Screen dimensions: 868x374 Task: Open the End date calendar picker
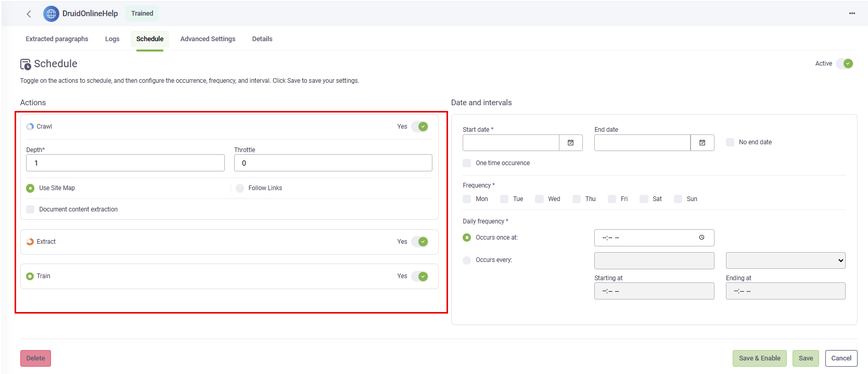coord(702,143)
